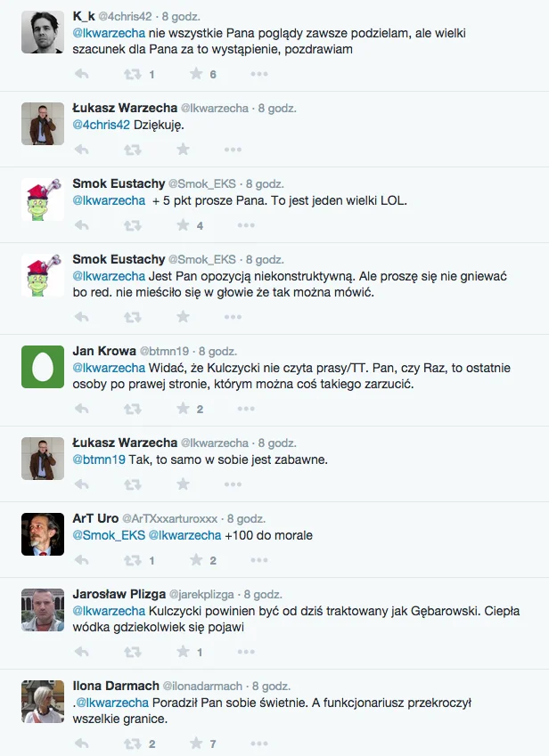Favorite Ilona Darmach's tweet
The width and height of the screenshot is (549, 756).
(196, 743)
